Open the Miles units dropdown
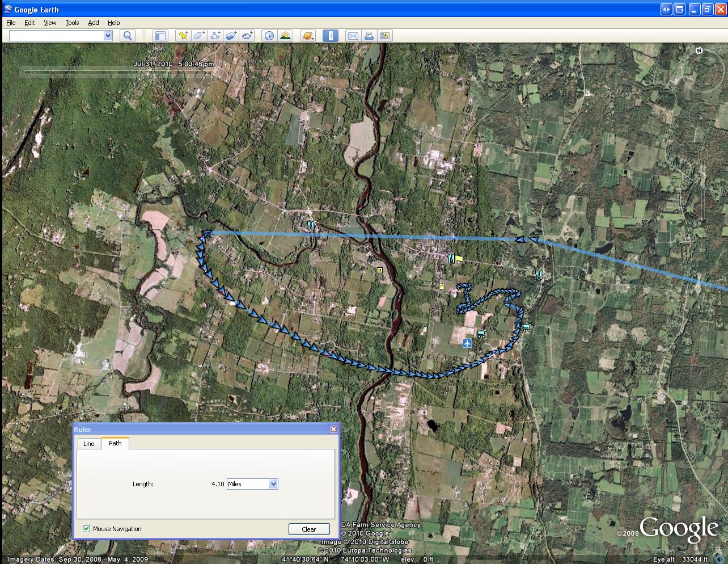Image resolution: width=728 pixels, height=564 pixels. [252, 484]
